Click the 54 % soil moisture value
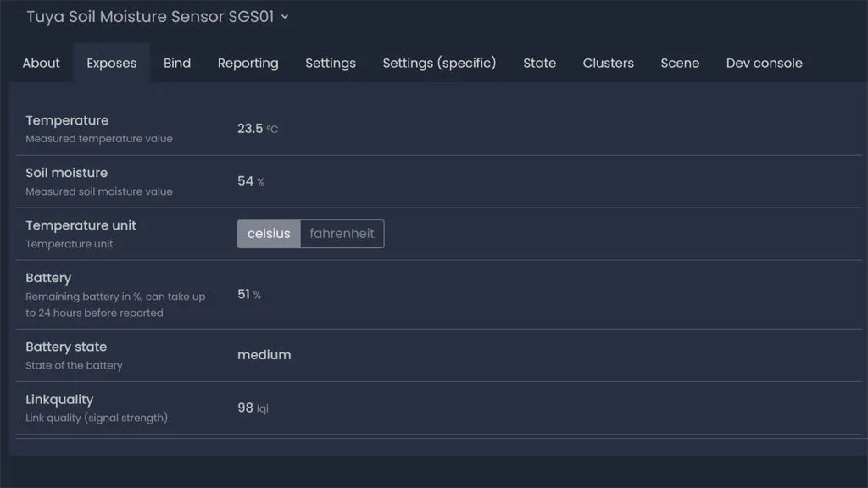Screen dimensions: 868x488 coord(251,181)
